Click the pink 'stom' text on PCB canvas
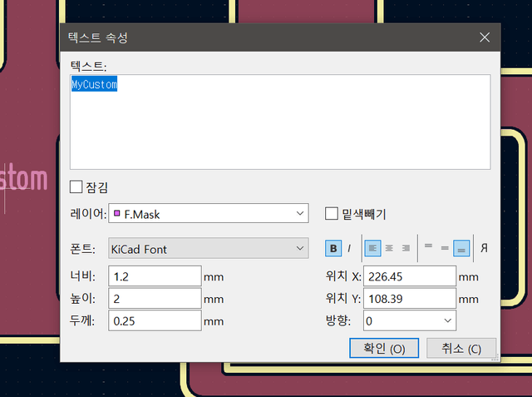532x397 pixels. [x=24, y=178]
